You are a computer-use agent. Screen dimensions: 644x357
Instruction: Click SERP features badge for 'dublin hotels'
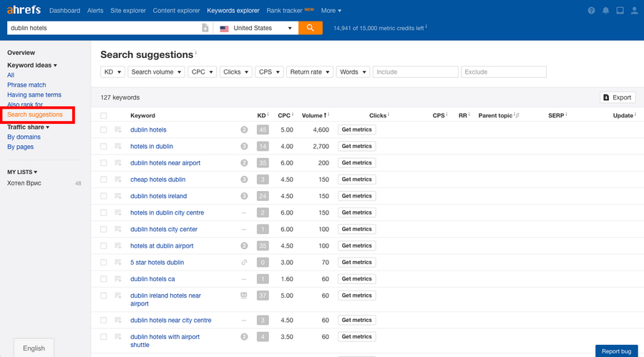click(x=244, y=129)
